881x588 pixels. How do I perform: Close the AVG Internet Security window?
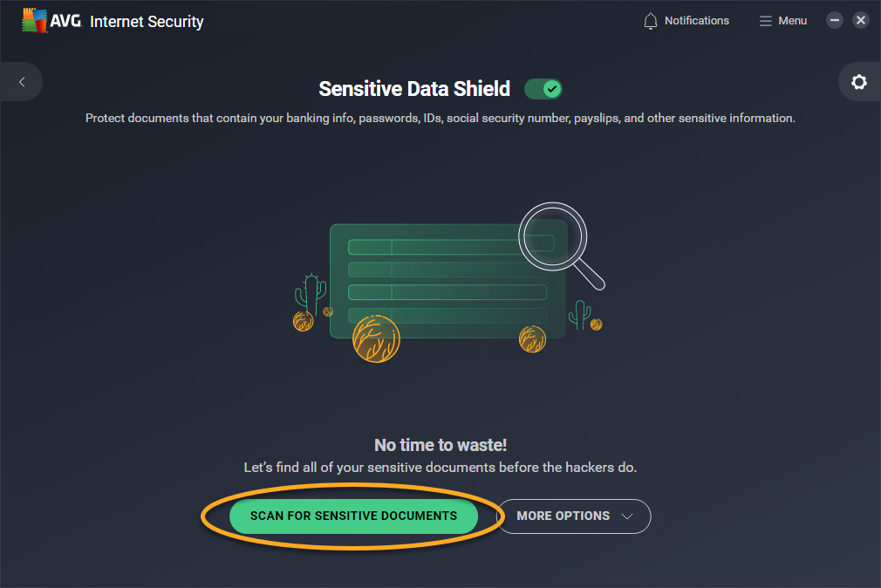pos(861,20)
